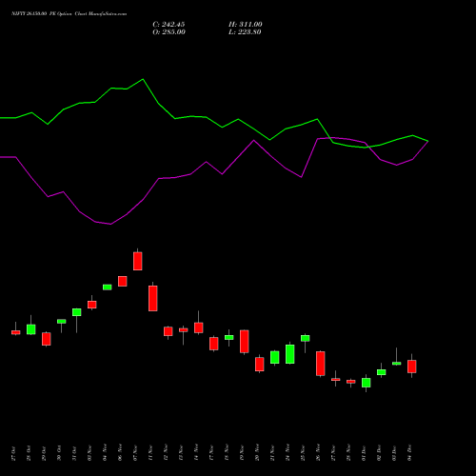Click the 27 Oct date label
Image resolution: width=476 pixels, height=476 pixels.
(13, 453)
